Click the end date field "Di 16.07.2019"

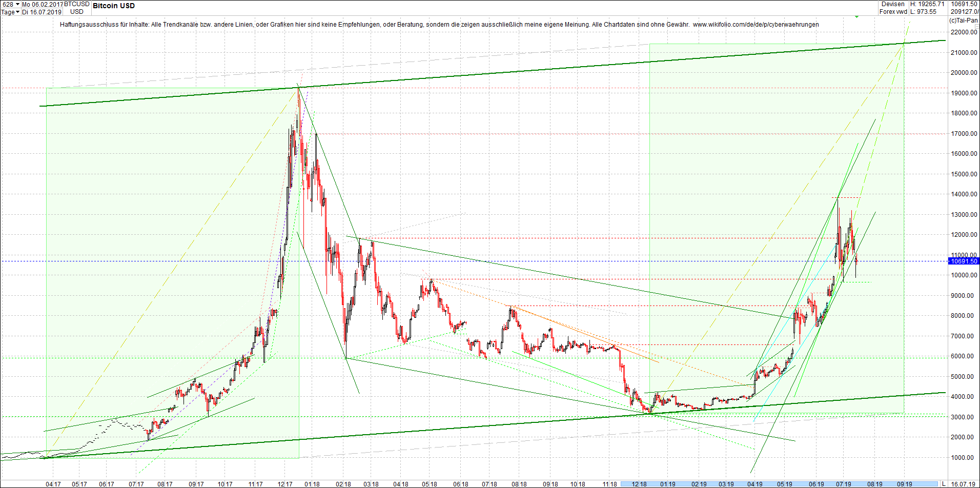42,12
